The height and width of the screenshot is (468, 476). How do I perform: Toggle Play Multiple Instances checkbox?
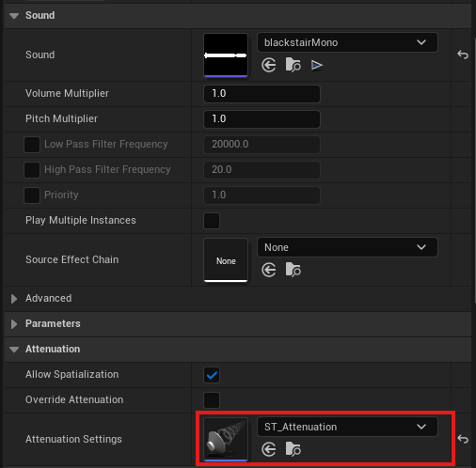212,221
